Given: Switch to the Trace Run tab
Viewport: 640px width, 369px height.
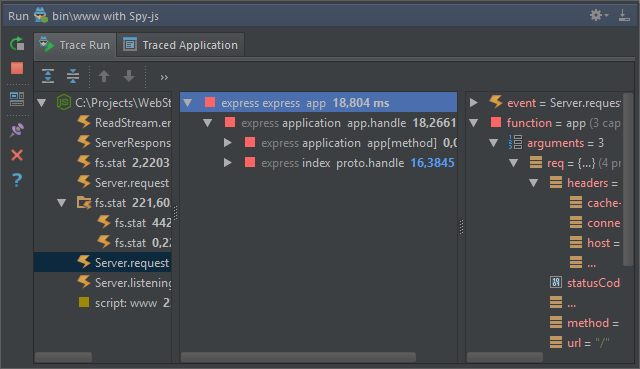Looking at the screenshot, I should 75,45.
